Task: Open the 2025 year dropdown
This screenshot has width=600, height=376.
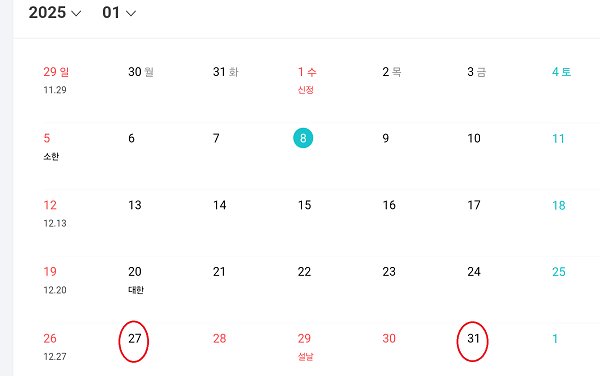Action: pos(55,13)
